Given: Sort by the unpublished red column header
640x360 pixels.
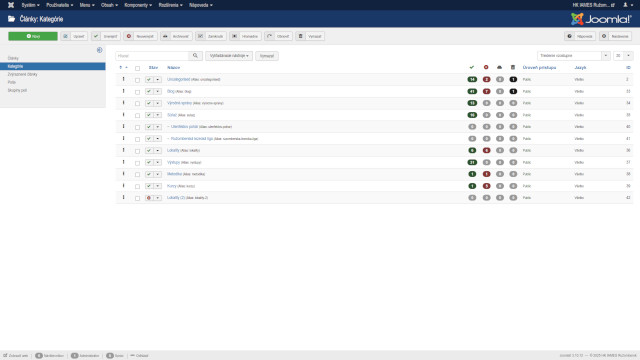Looking at the screenshot, I should (x=486, y=67).
